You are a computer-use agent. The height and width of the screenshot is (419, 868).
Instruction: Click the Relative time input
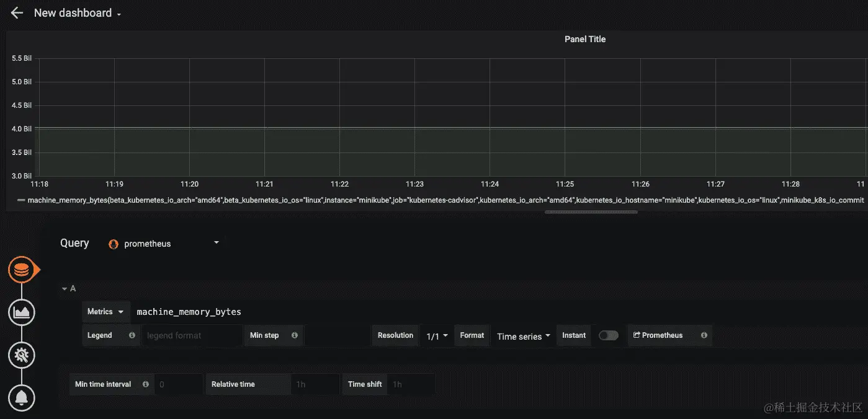[315, 384]
